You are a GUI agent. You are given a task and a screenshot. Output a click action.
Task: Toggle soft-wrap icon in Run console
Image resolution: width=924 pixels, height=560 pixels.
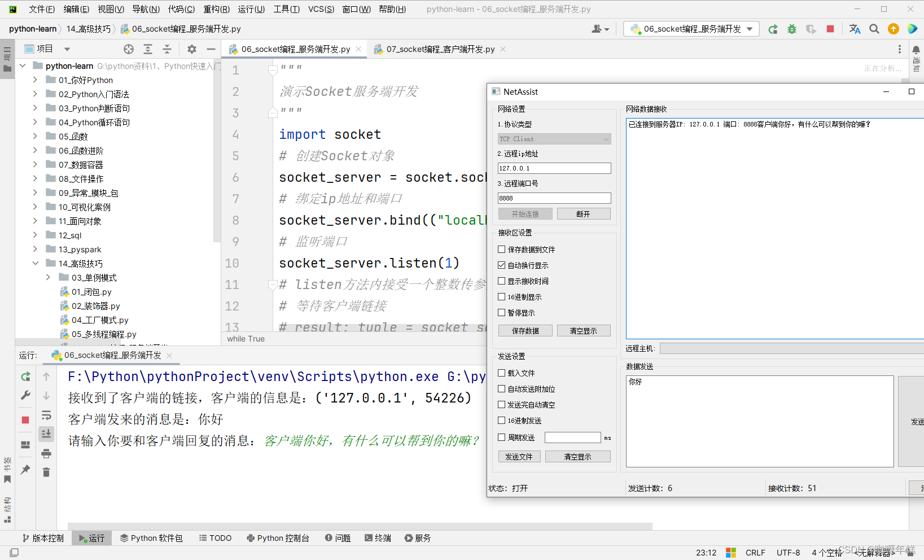point(46,415)
